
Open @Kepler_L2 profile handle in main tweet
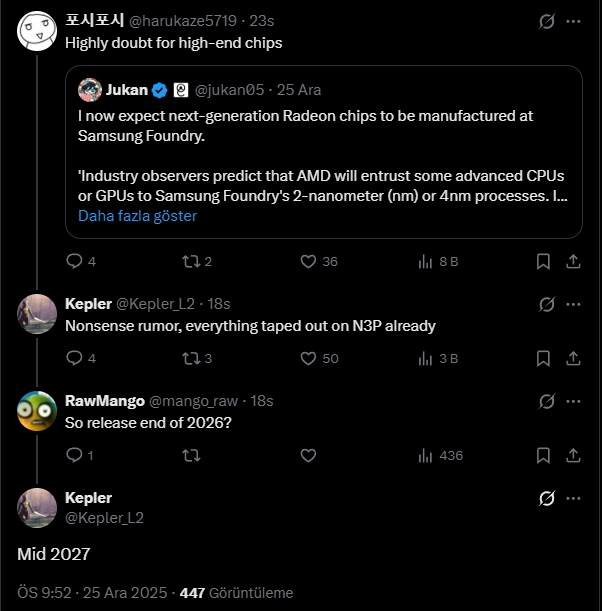pyautogui.click(x=104, y=517)
